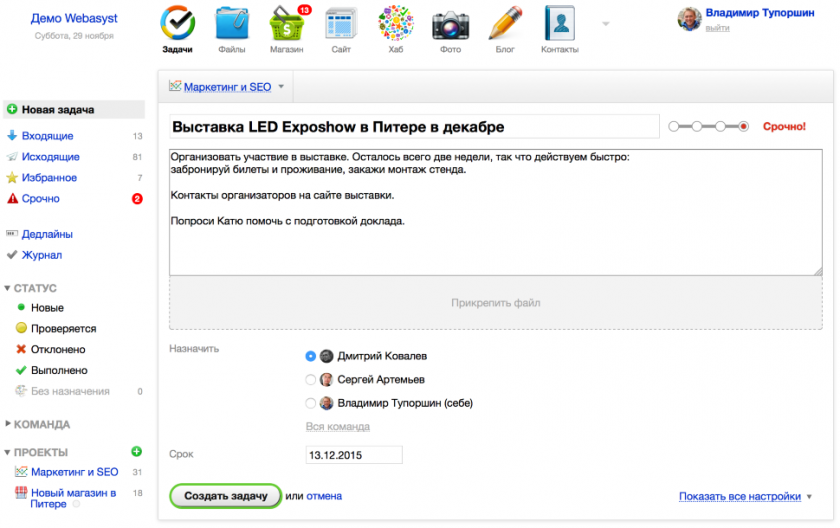Image resolution: width=840 pixels, height=528 pixels.
Task: Set priority slider to first level
Action: (x=672, y=127)
